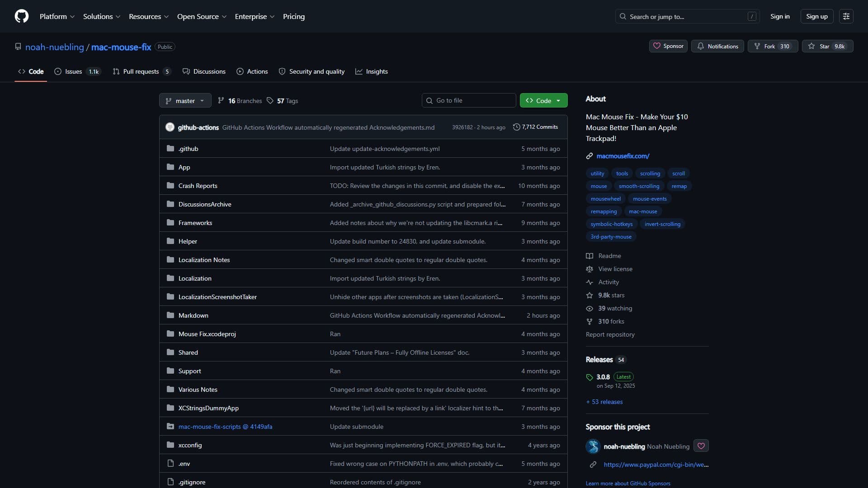Open the Actions tab
The width and height of the screenshot is (868, 488).
click(252, 71)
